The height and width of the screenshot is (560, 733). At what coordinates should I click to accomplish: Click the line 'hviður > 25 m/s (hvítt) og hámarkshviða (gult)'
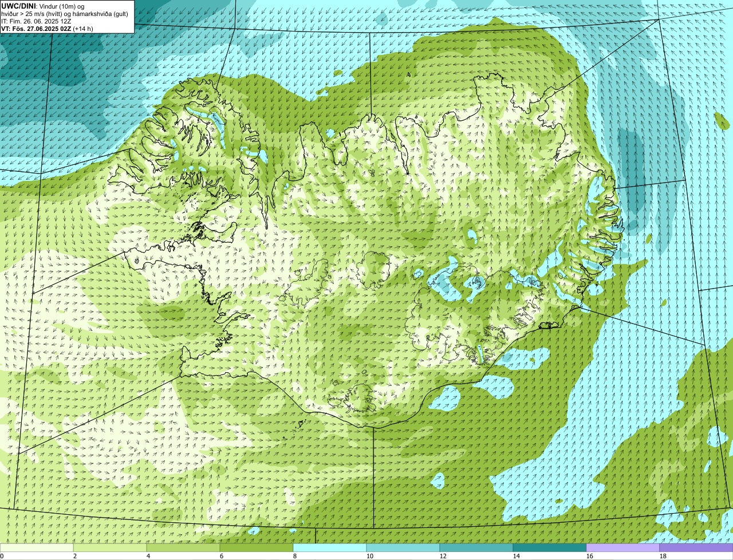click(65, 13)
